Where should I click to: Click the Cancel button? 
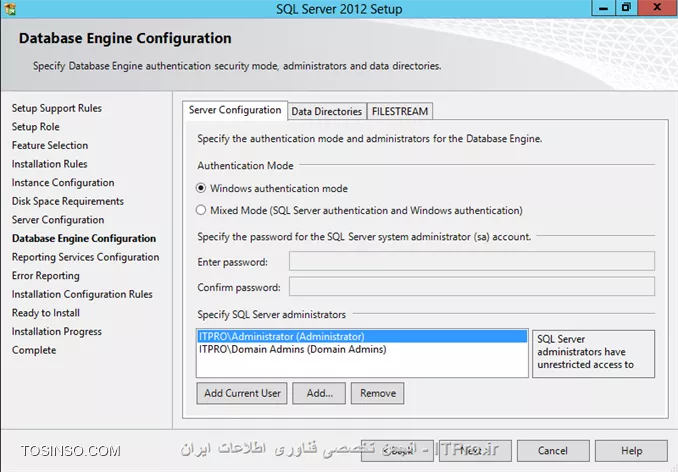pos(553,451)
